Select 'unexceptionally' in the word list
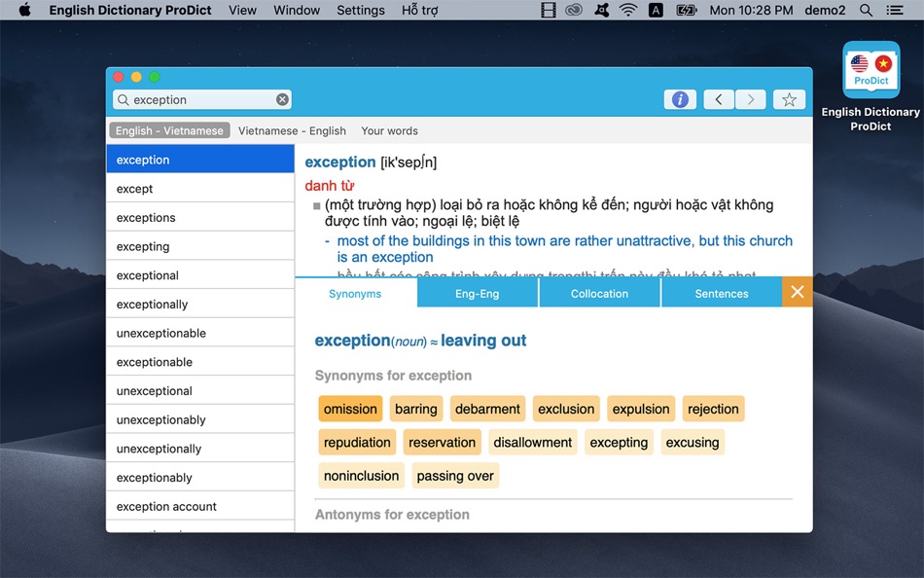This screenshot has width=924, height=578. [200, 449]
